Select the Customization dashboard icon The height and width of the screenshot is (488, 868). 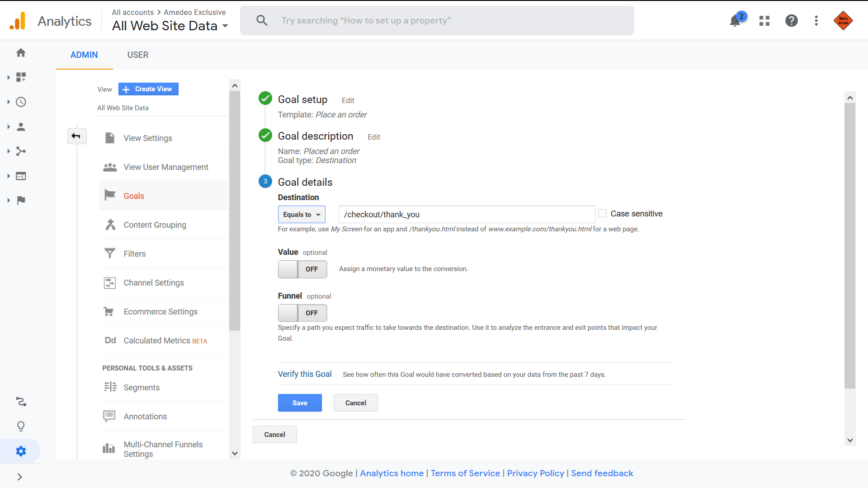pos(21,77)
